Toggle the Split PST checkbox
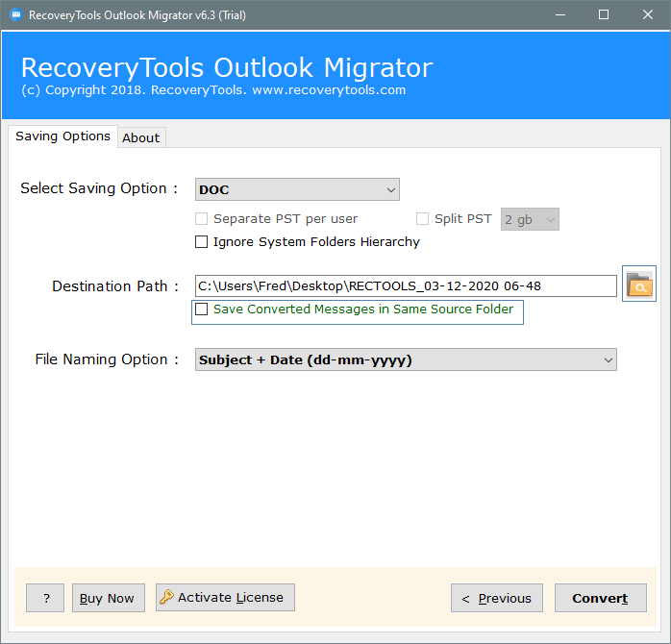 [x=422, y=218]
